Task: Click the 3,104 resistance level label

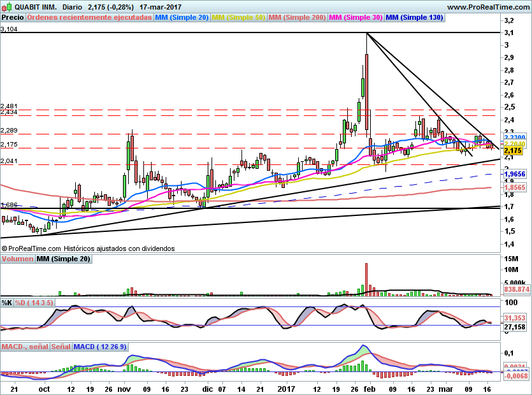Action: 9,29
